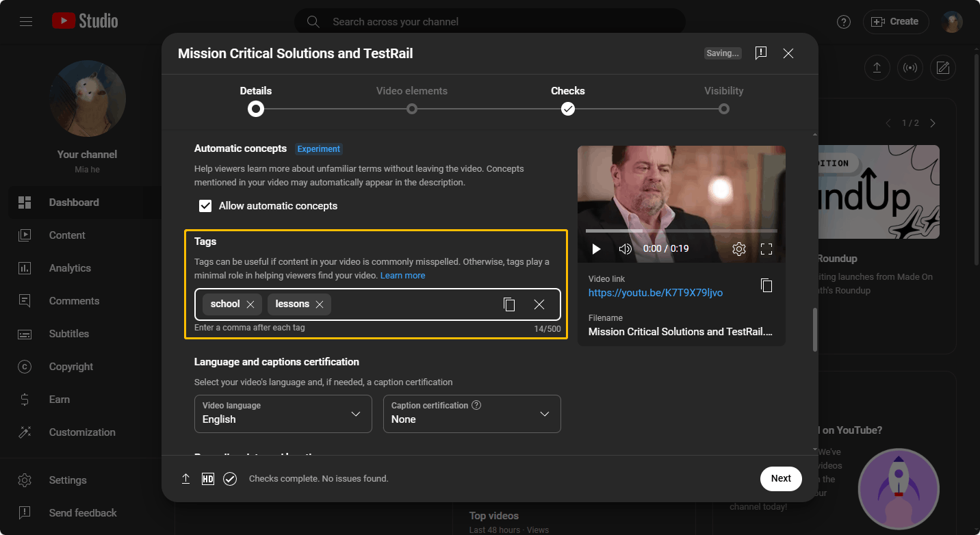Screen dimensions: 980x535
Task: Toggle Allow automatic concepts checkbox
Action: (205, 206)
